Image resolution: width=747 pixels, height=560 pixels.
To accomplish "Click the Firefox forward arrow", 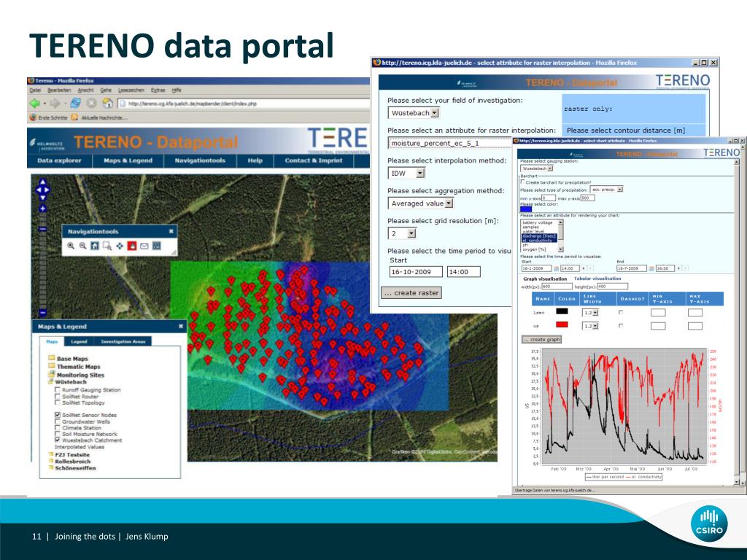I will click(55, 103).
